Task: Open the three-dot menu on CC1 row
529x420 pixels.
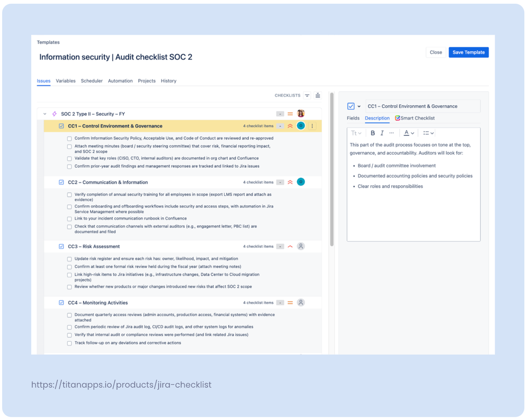Action: click(x=312, y=126)
